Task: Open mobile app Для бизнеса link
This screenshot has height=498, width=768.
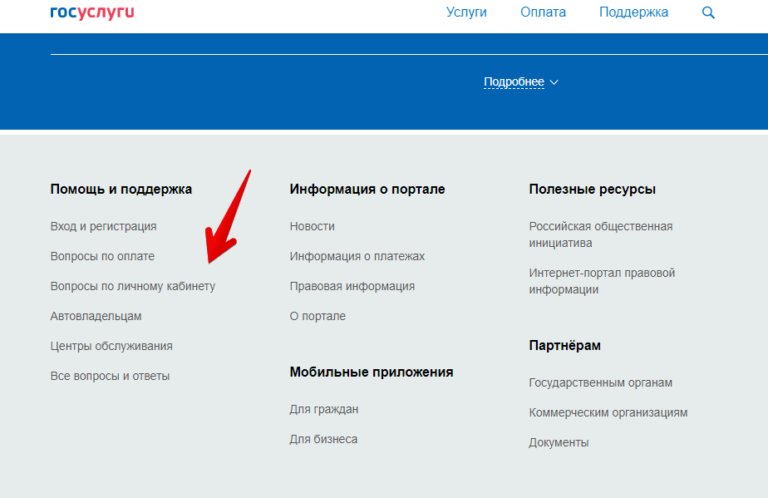Action: 323,440
